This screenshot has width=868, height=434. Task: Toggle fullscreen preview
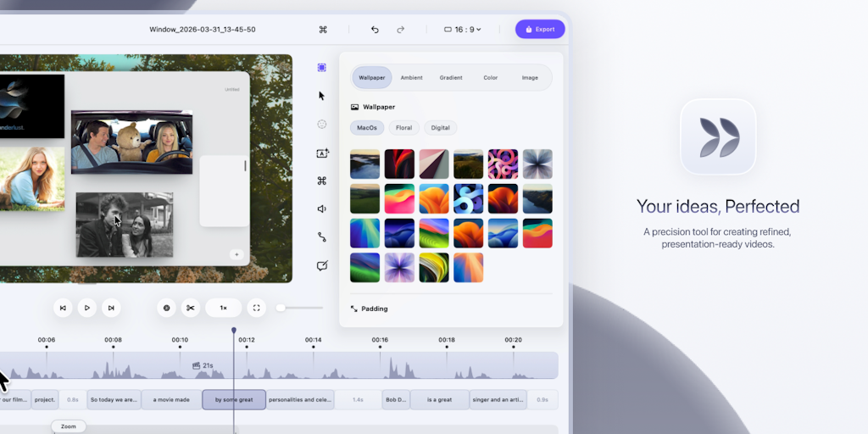(x=256, y=308)
